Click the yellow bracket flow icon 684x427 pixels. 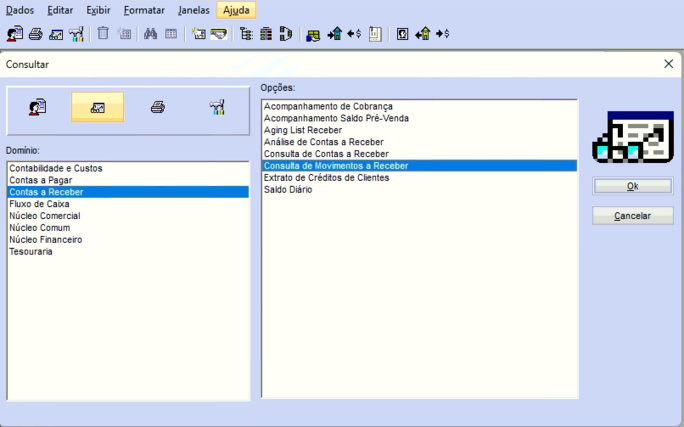click(286, 34)
